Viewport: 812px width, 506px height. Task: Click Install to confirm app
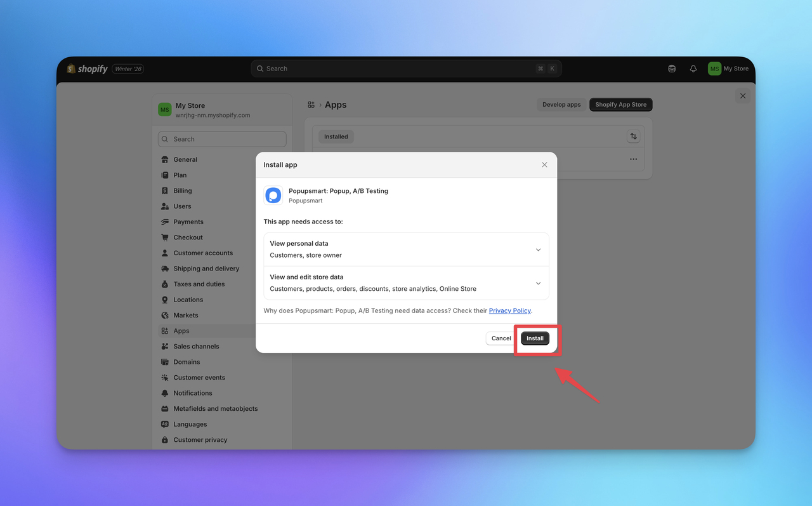pos(535,338)
